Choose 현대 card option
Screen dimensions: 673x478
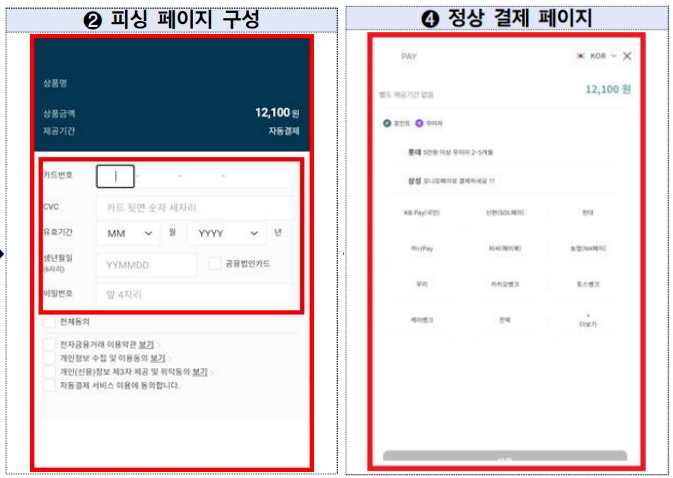pyautogui.click(x=588, y=213)
